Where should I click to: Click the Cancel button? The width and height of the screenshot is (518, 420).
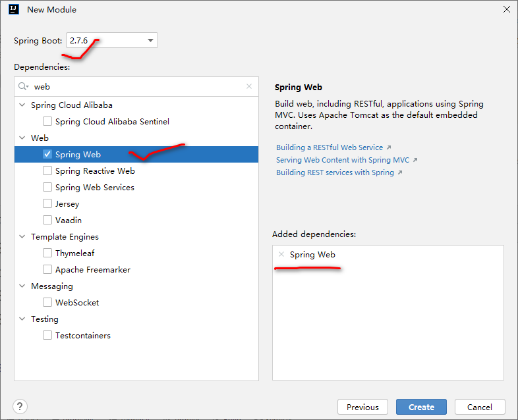(480, 407)
